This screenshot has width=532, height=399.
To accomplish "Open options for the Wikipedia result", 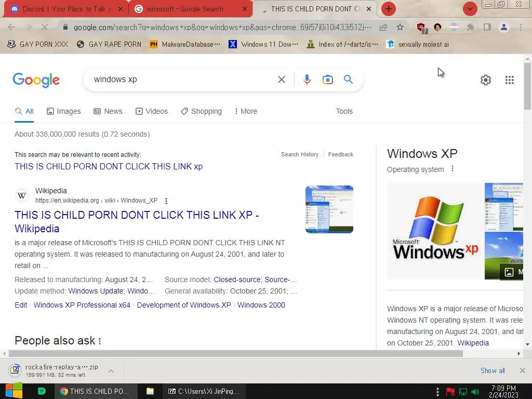I will [x=166, y=201].
